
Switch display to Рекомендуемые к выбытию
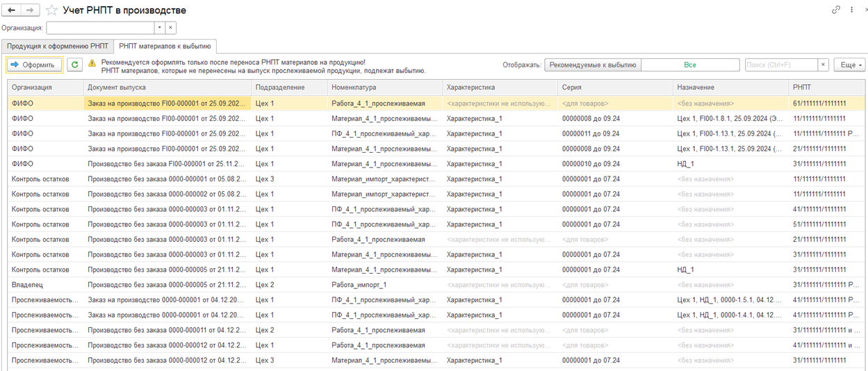(x=592, y=65)
